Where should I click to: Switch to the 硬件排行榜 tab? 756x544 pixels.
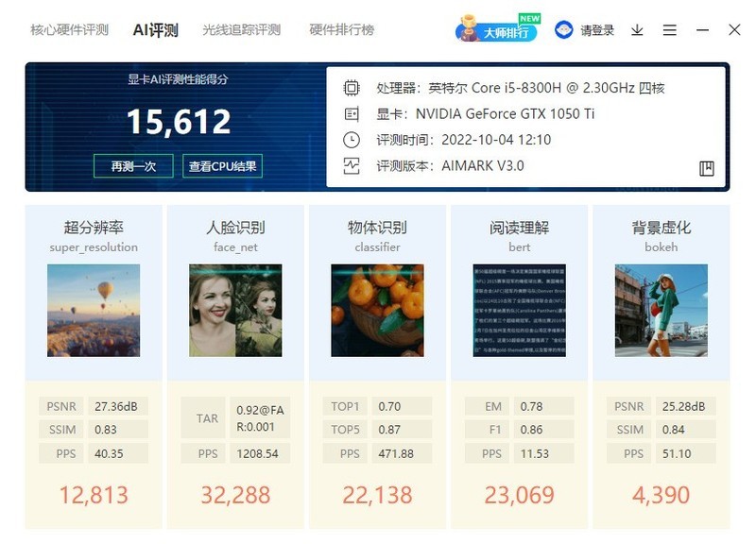[338, 28]
